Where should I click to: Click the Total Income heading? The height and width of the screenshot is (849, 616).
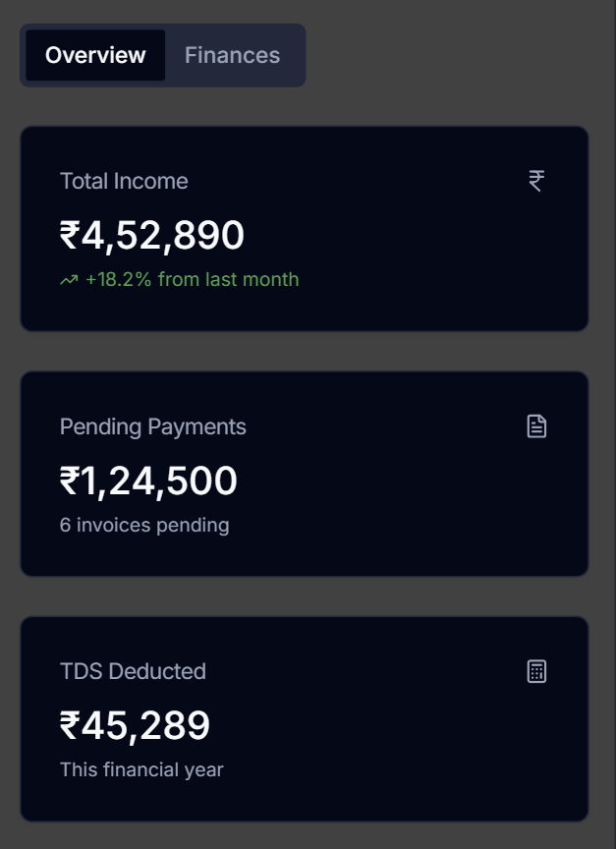(124, 181)
